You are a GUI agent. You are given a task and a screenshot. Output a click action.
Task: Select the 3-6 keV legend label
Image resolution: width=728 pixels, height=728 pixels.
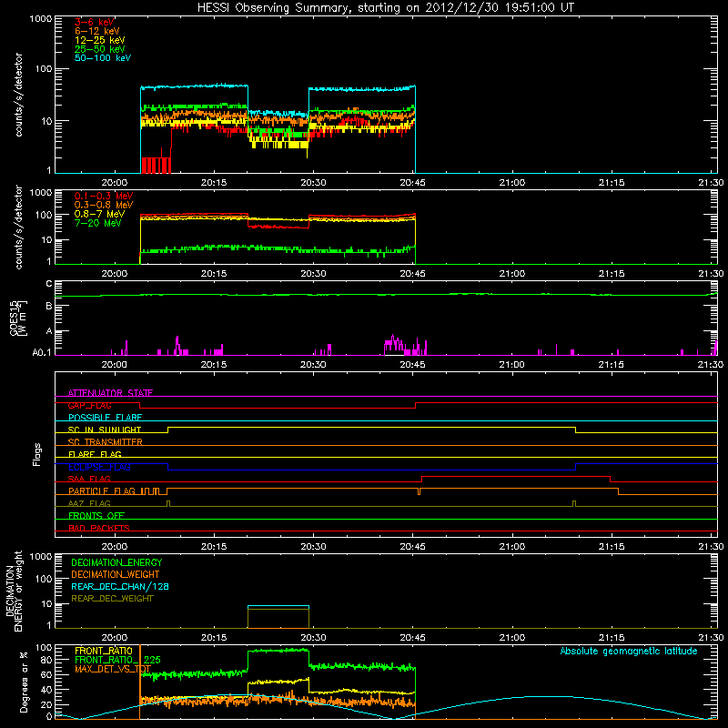click(x=95, y=22)
